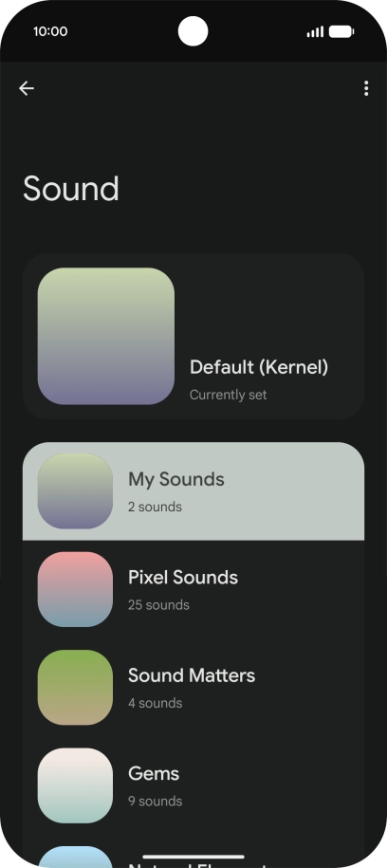Tap the Sound page title
The image size is (387, 868).
[x=71, y=189]
